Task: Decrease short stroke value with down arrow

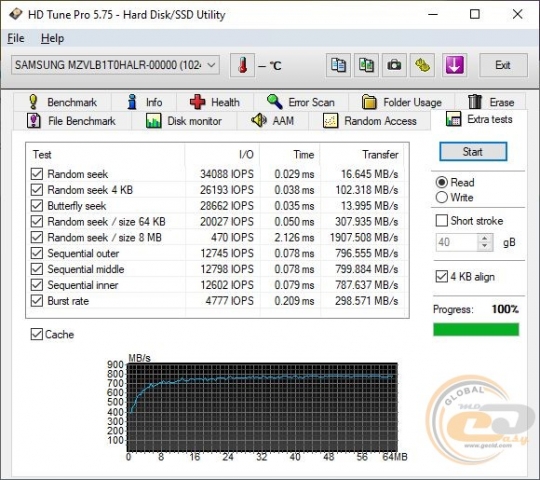Action: (x=485, y=246)
